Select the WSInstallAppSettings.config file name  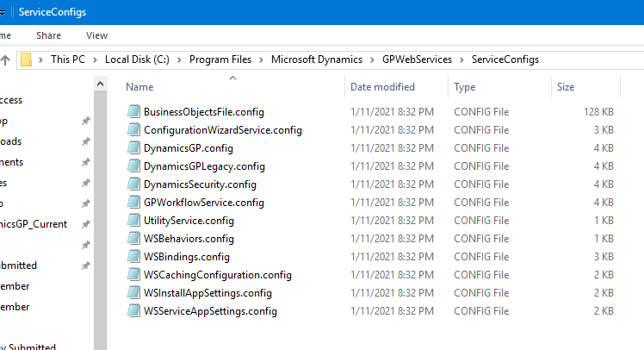207,293
